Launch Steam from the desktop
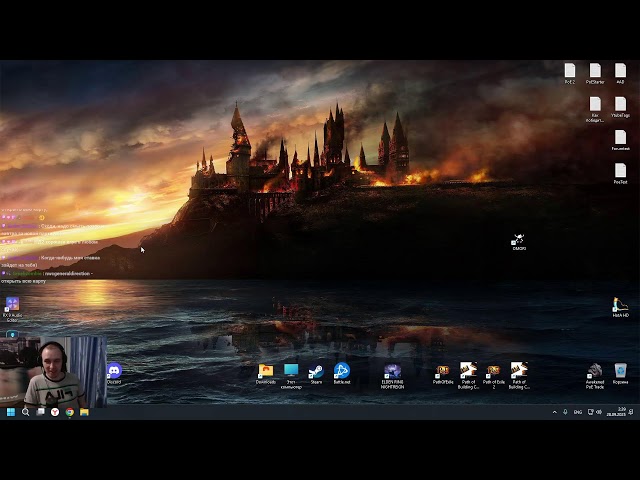The image size is (640, 480). 316,373
